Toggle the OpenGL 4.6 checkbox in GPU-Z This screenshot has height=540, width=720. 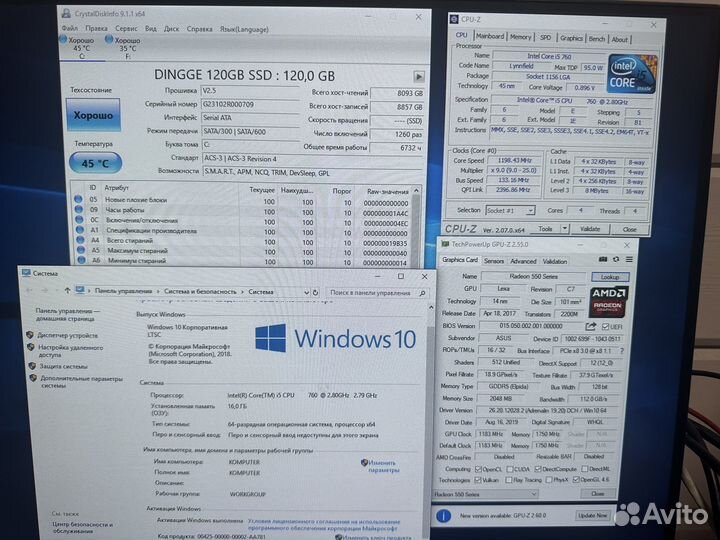tap(576, 480)
